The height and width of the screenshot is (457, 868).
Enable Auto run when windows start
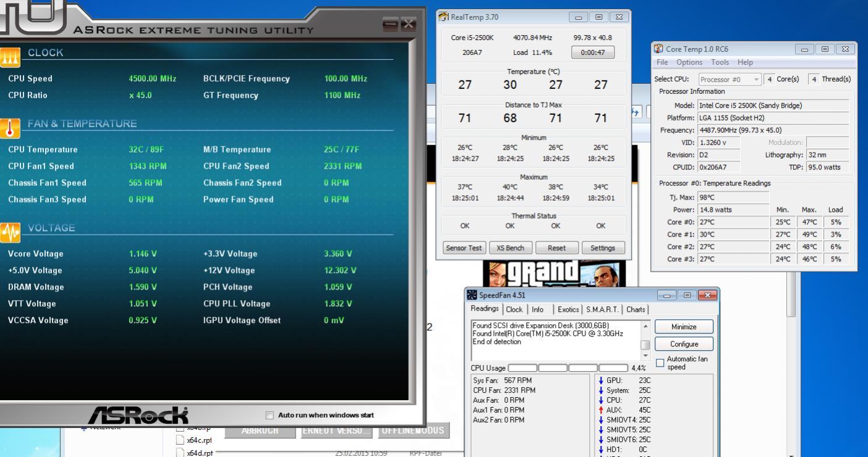tap(269, 415)
